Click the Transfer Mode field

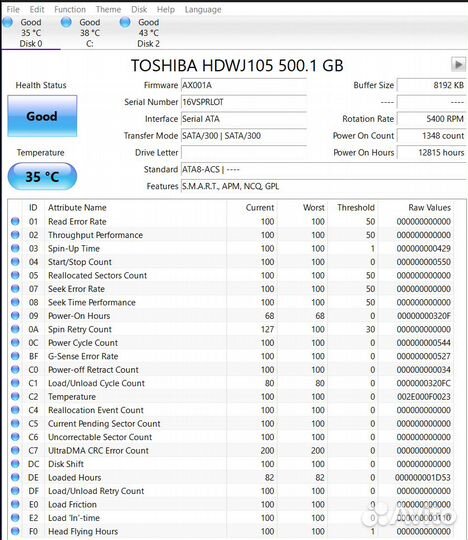click(x=244, y=136)
